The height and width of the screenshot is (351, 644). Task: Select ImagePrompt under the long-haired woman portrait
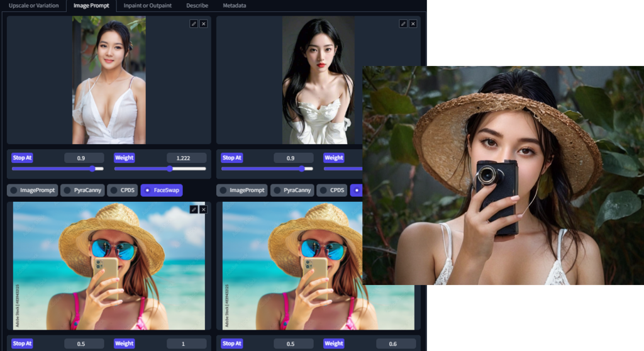pyautogui.click(x=241, y=190)
